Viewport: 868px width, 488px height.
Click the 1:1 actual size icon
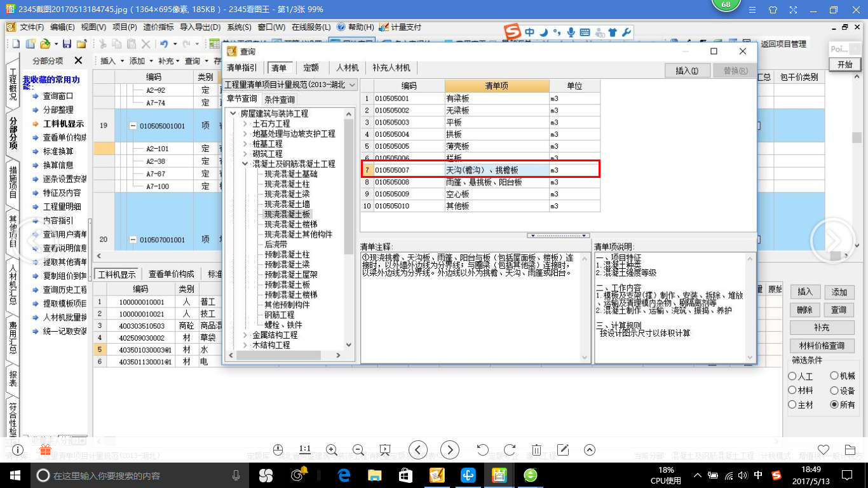pyautogui.click(x=305, y=449)
